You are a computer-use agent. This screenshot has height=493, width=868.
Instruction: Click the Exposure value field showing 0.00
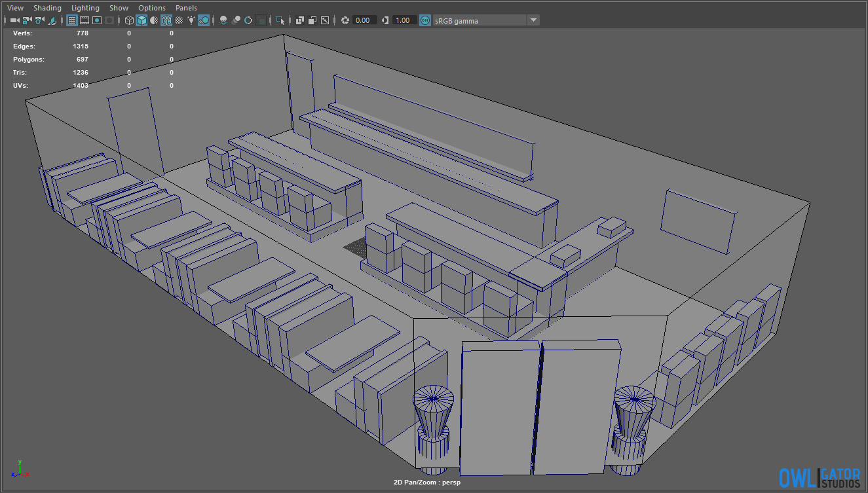pyautogui.click(x=364, y=20)
